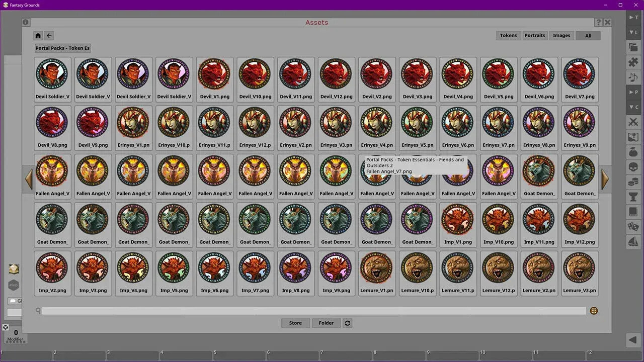Click inside the asset search field
644x362 pixels.
click(x=302, y=310)
